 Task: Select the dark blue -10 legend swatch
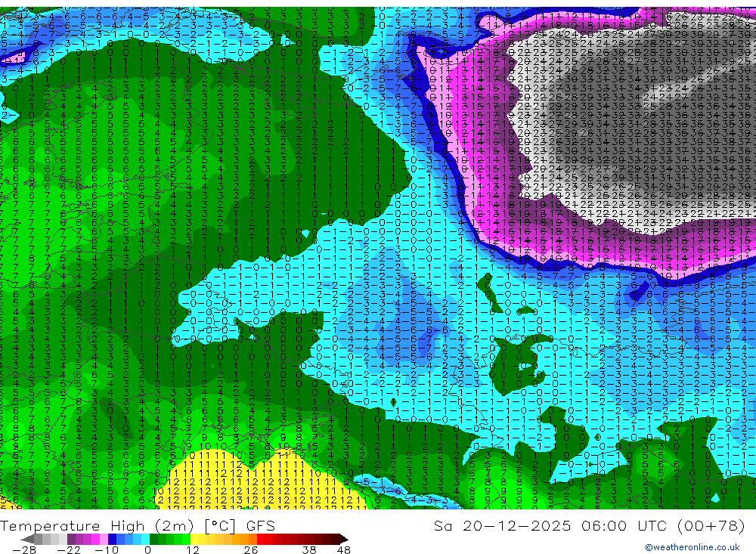click(112, 539)
